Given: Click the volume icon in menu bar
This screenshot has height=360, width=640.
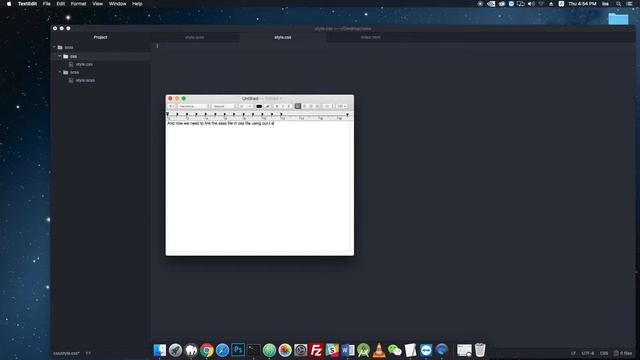Looking at the screenshot, I should click(531, 4).
